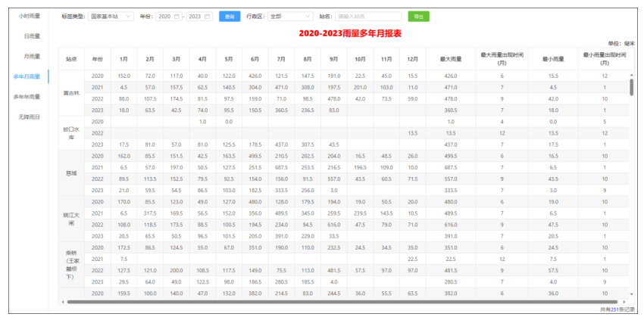The image size is (644, 320).
Task: Click the cell with value 182.5
Action: click(x=255, y=191)
